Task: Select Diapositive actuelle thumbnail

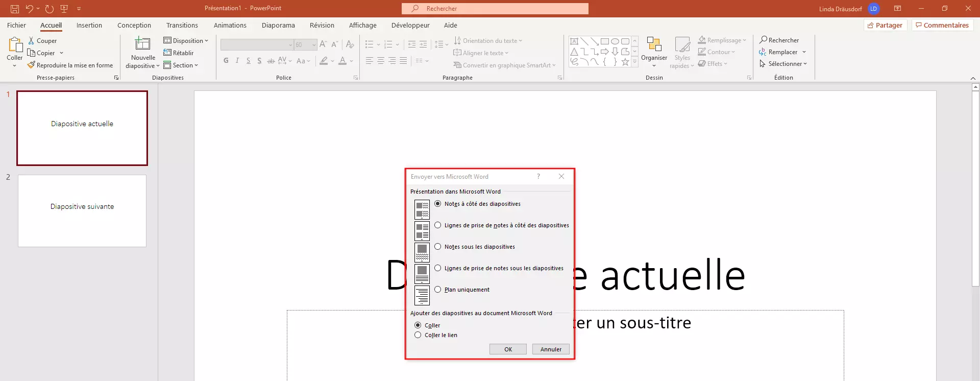Action: coord(82,128)
